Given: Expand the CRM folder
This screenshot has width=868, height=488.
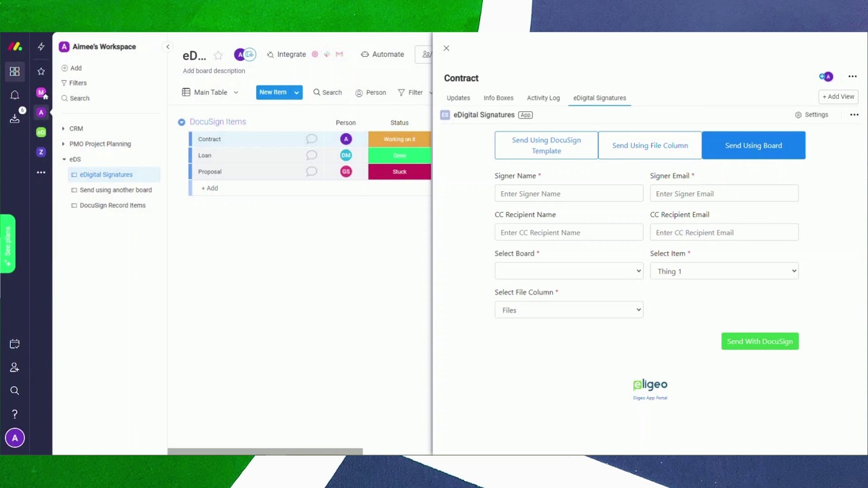Looking at the screenshot, I should pyautogui.click(x=63, y=129).
